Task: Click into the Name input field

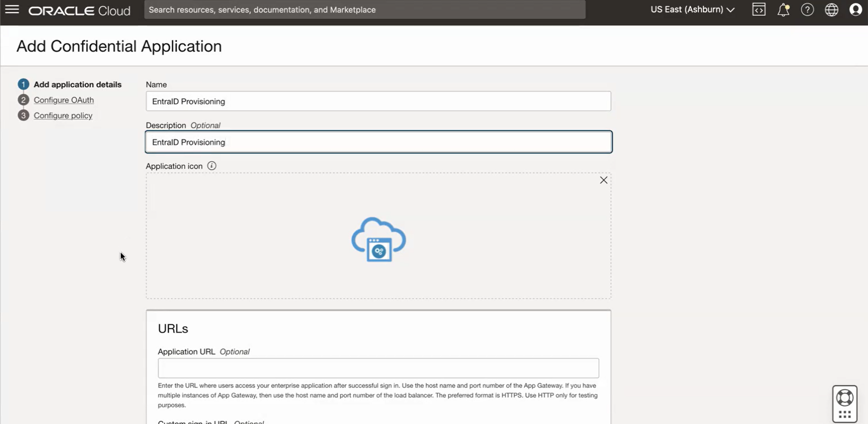Action: click(379, 101)
